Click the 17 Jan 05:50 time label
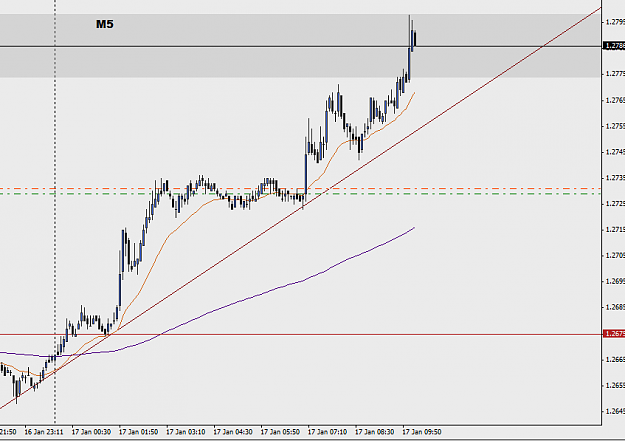 click(x=280, y=432)
